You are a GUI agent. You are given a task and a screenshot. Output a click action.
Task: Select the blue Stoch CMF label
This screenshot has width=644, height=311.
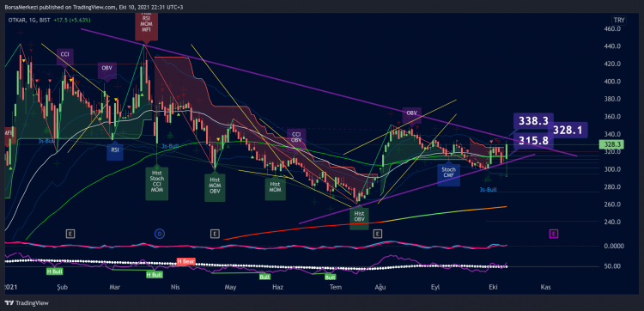click(x=448, y=174)
